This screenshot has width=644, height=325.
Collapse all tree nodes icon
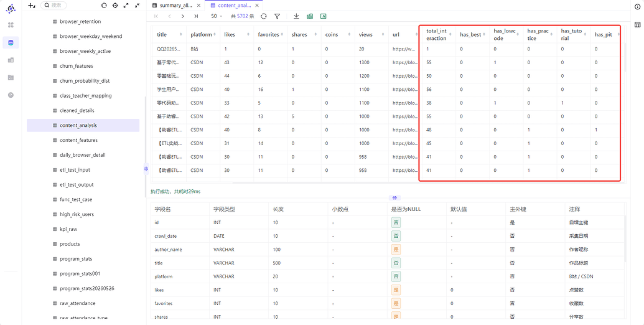pyautogui.click(x=137, y=6)
